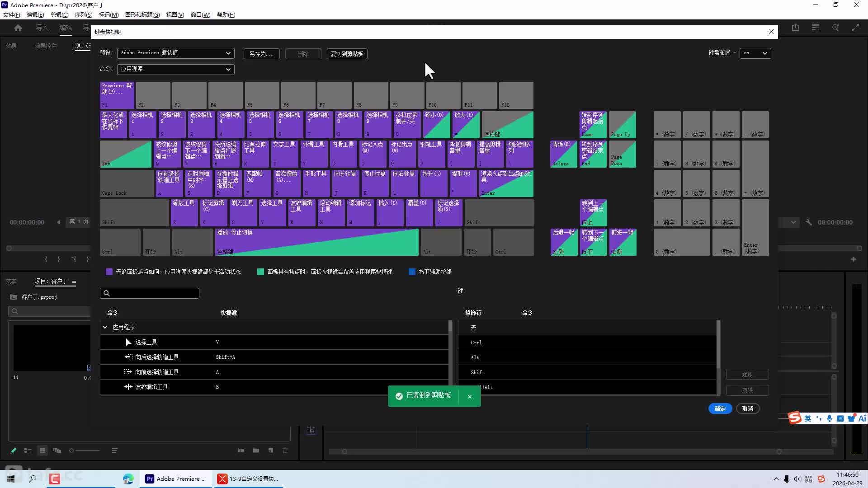The width and height of the screenshot is (868, 488).
Task: Click the export share icon in header
Action: tap(796, 28)
